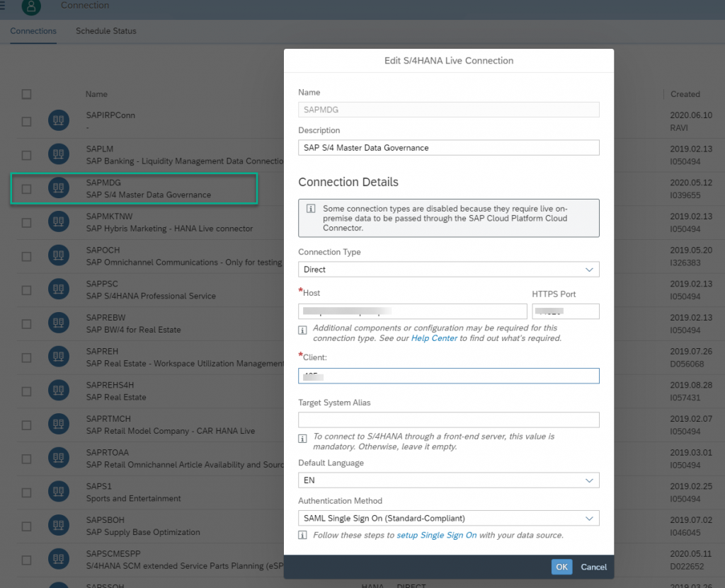Check the SAPSBOH row checkbox
Screen dimensions: 725x588
[x=26, y=526]
